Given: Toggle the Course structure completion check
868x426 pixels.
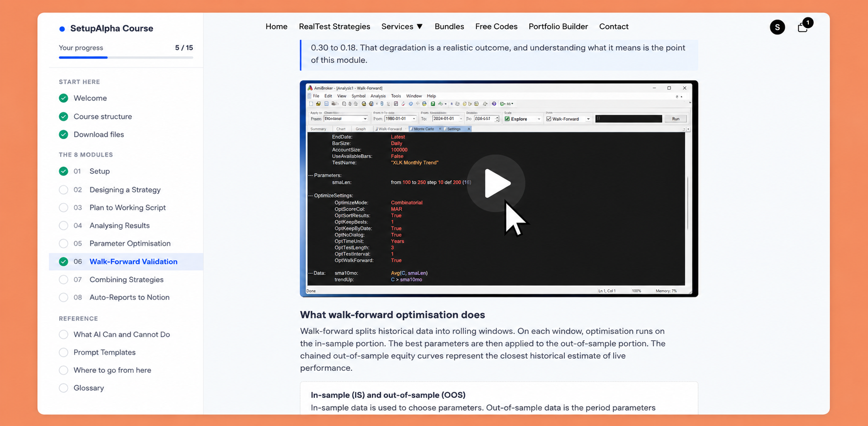Looking at the screenshot, I should [x=64, y=116].
